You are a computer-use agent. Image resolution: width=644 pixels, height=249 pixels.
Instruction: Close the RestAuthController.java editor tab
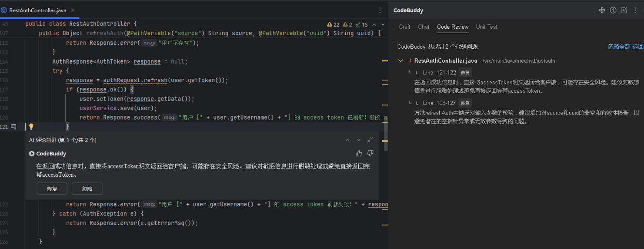[73, 10]
